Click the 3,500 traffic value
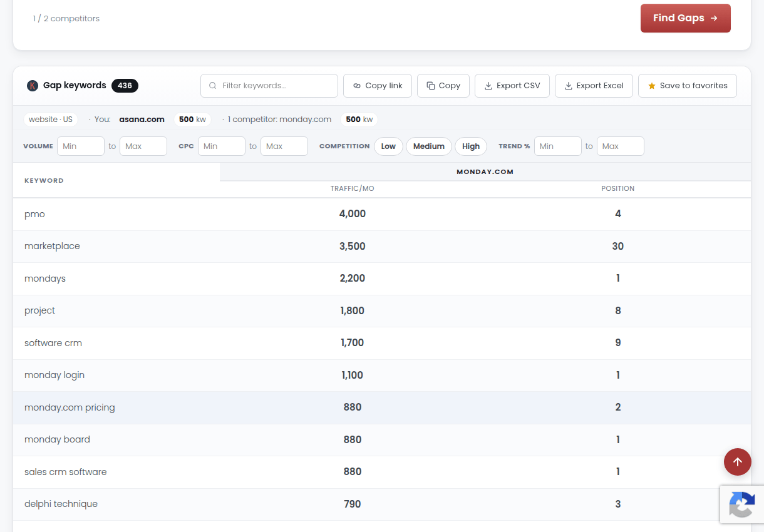 point(353,246)
